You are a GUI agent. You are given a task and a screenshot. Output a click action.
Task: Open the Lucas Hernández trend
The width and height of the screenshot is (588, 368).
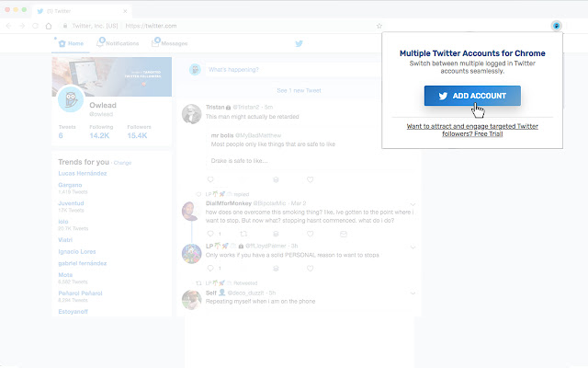tap(83, 174)
